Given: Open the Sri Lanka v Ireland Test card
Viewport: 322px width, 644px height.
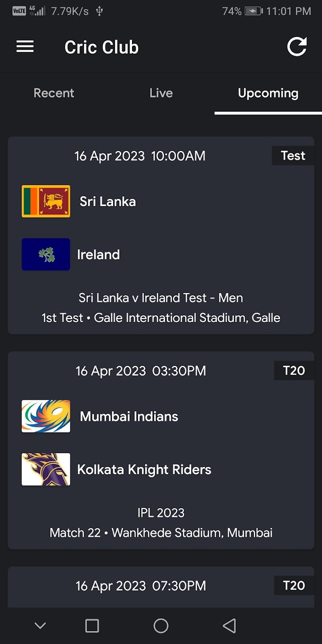Looking at the screenshot, I should 161,235.
